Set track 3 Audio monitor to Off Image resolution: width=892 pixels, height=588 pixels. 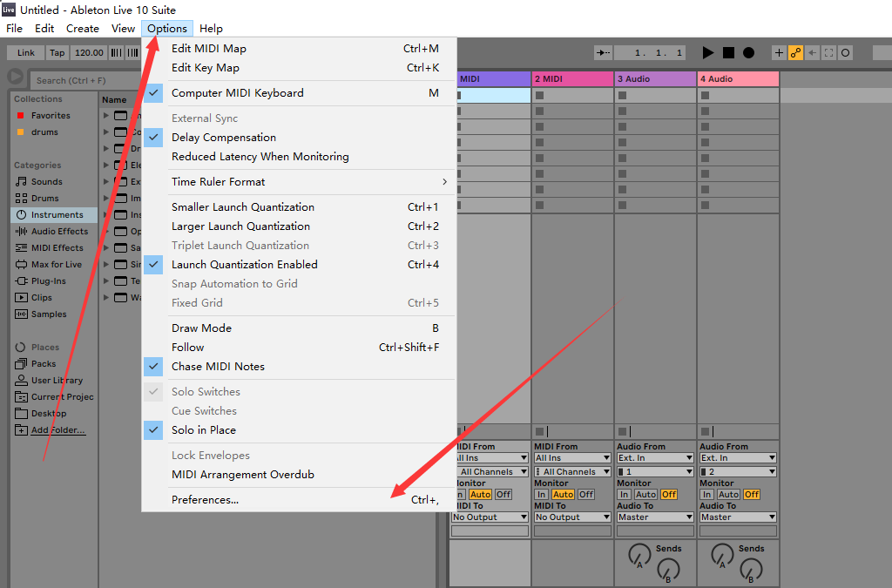[669, 494]
